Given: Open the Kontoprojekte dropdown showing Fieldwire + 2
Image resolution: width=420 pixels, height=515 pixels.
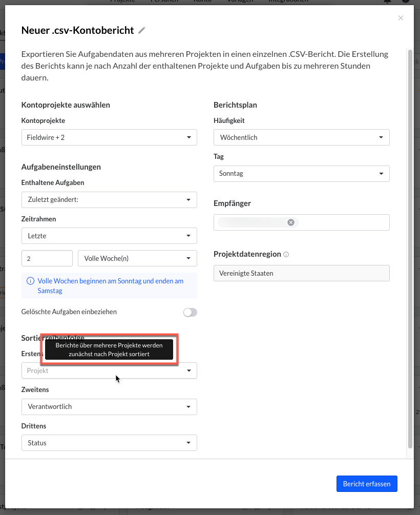Looking at the screenshot, I should click(x=109, y=137).
